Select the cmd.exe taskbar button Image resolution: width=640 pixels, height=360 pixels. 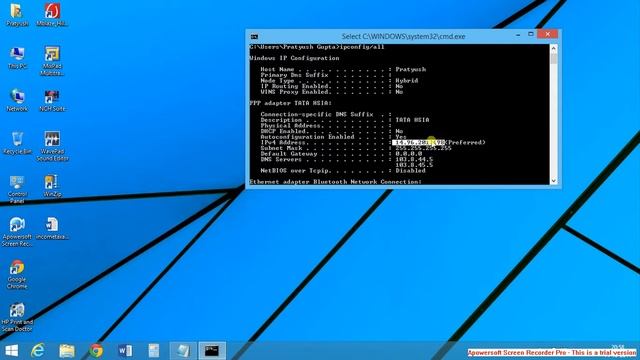pos(212,351)
